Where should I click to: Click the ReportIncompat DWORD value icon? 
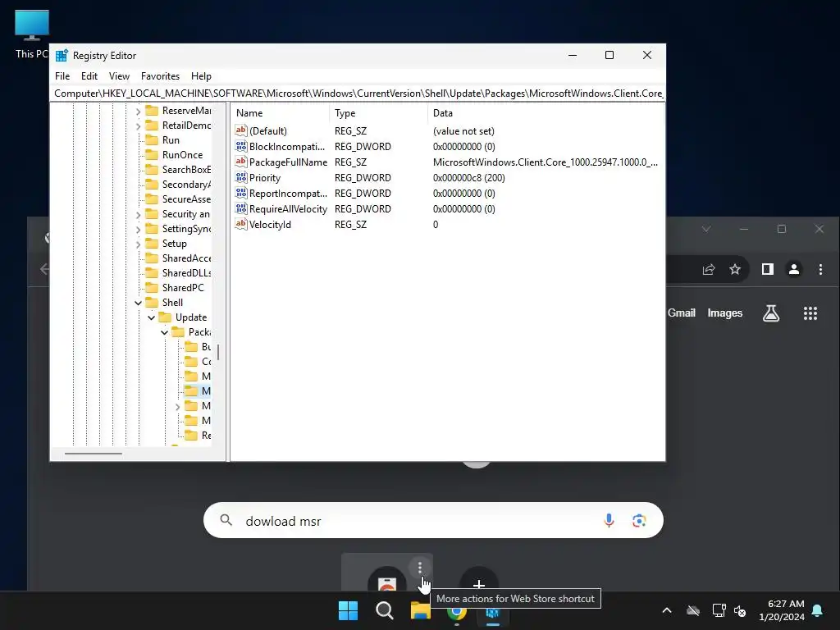point(241,192)
